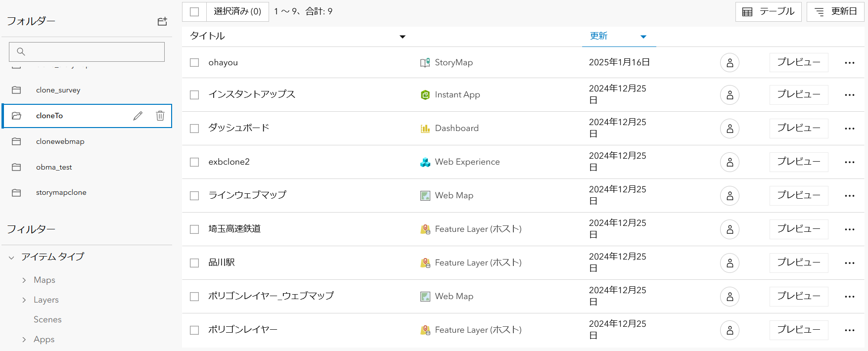Screen dimensions: 868x351
Task: Expand the Maps filter category
Action: 24,280
